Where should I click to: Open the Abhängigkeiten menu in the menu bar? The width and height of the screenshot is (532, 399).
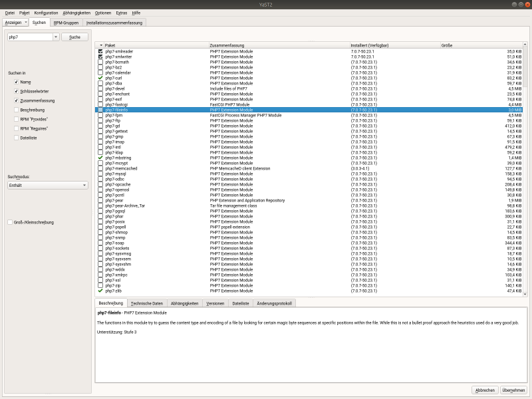click(x=76, y=13)
